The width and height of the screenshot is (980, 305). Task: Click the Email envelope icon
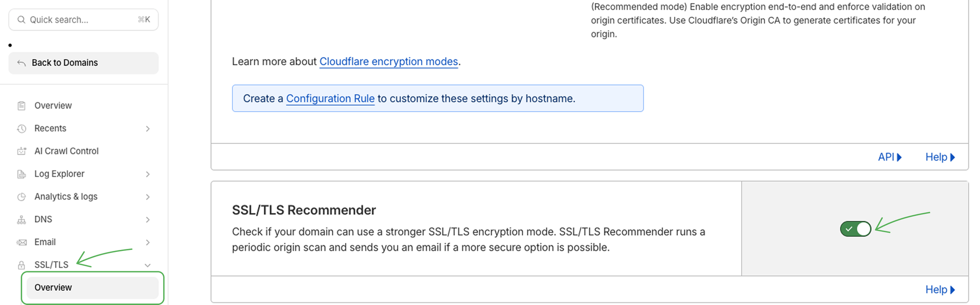point(21,242)
